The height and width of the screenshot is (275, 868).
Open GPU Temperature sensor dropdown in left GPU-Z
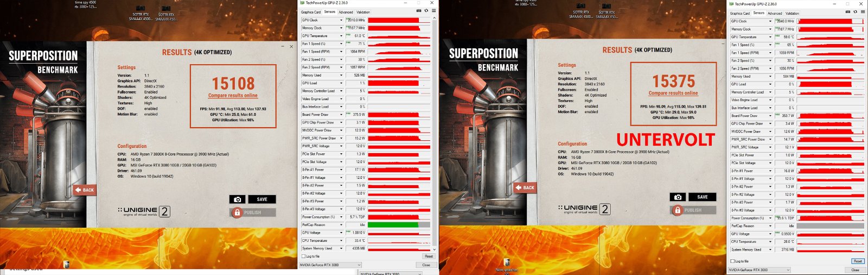pyautogui.click(x=341, y=36)
